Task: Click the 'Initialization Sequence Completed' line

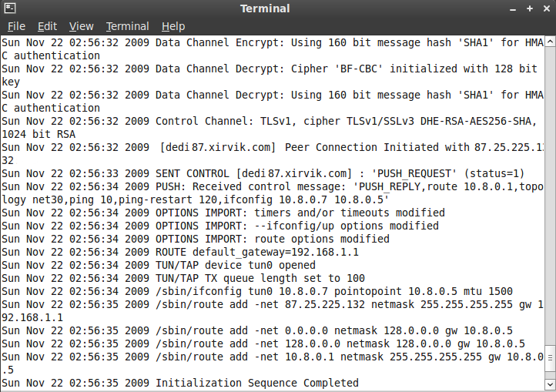Action: point(256,383)
